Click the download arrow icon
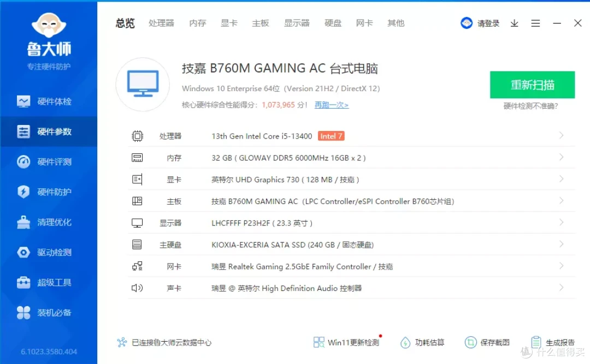 coord(515,23)
